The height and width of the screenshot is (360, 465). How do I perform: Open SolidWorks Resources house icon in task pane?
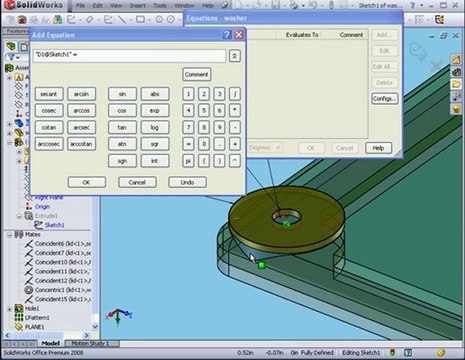(x=456, y=60)
